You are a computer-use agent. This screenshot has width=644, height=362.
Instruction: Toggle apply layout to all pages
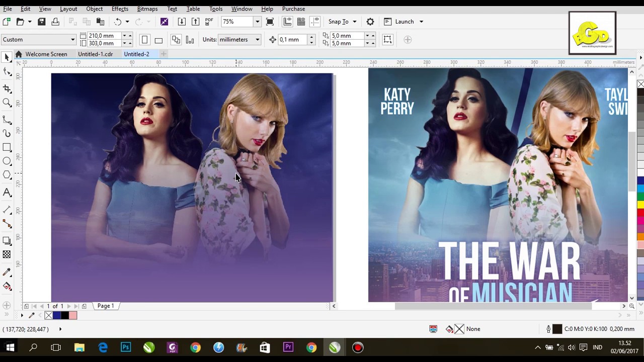click(x=176, y=40)
